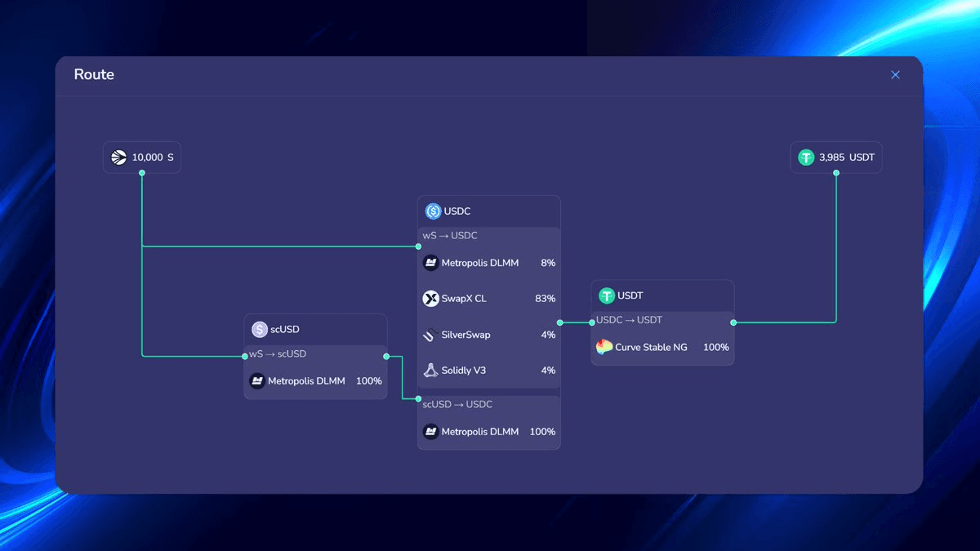Click the scUSD card title text
This screenshot has height=551, width=980.
285,329
